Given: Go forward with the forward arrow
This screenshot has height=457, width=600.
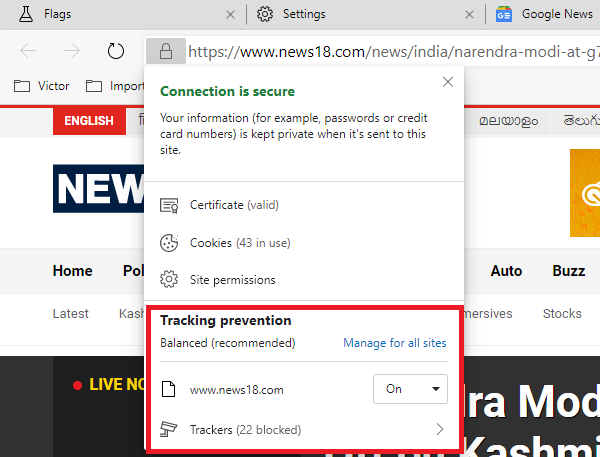Looking at the screenshot, I should (x=72, y=51).
